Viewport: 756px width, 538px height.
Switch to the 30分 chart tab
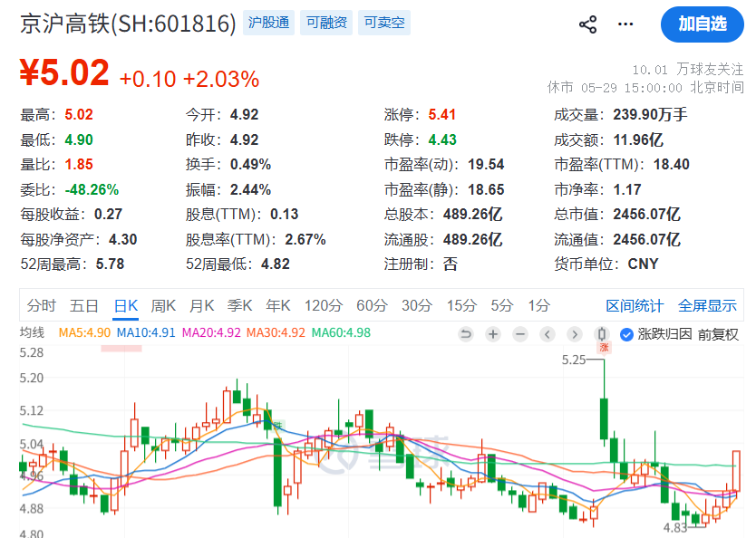coord(417,305)
